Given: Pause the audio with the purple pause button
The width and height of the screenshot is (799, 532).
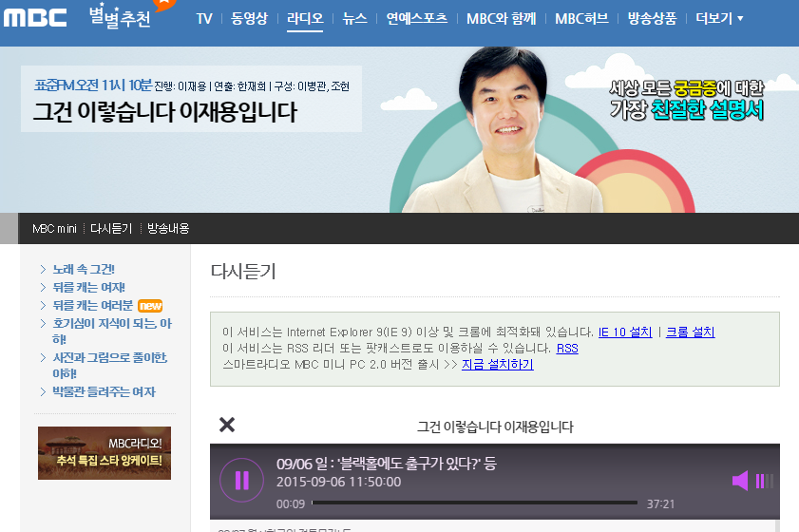Looking at the screenshot, I should tap(241, 480).
